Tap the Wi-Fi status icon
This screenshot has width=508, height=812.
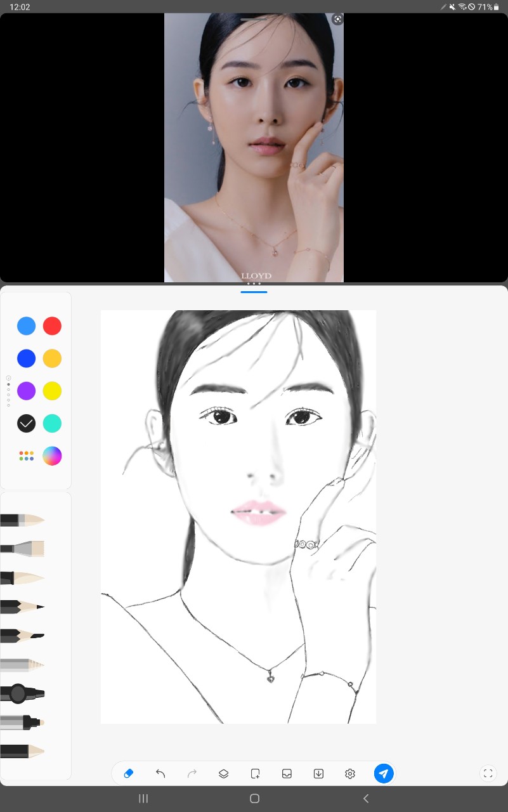tap(462, 7)
